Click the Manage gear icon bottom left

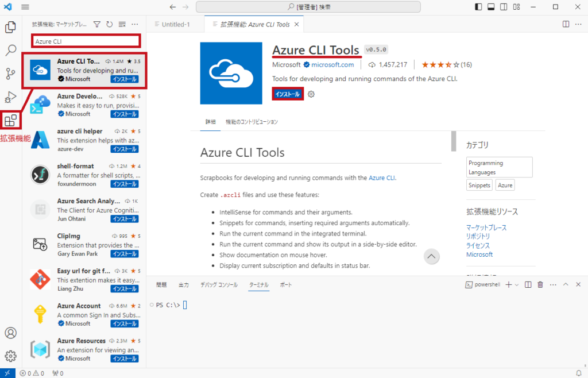(x=10, y=356)
